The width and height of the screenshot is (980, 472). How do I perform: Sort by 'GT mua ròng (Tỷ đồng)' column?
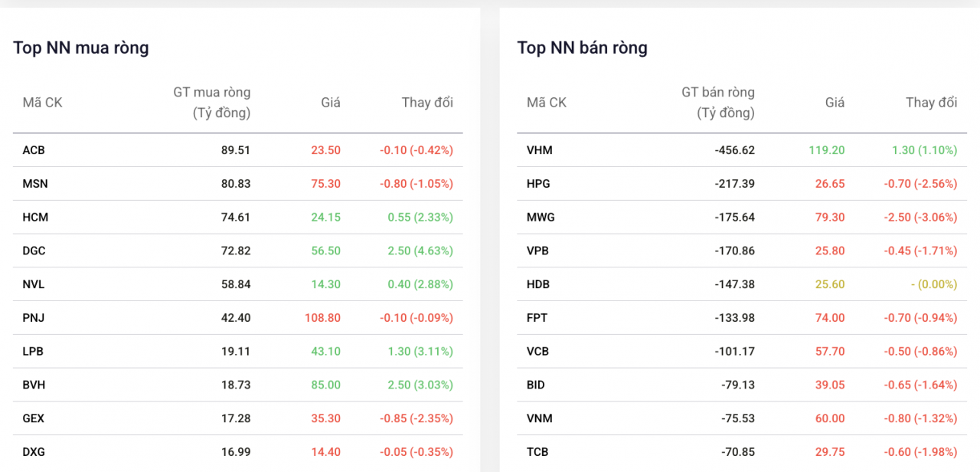[x=211, y=102]
